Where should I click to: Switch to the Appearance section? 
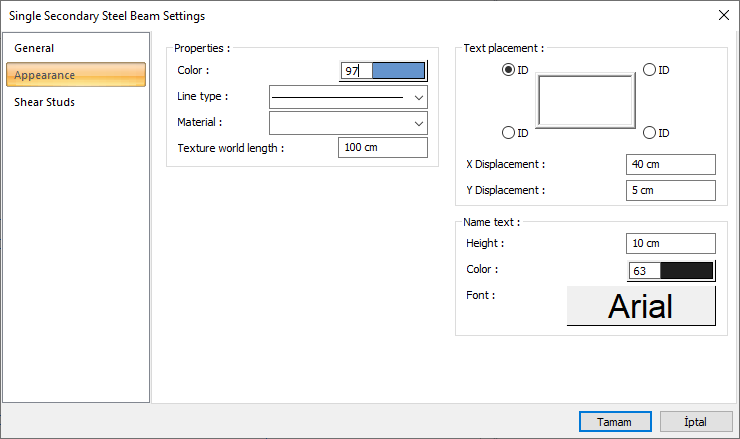click(x=44, y=75)
